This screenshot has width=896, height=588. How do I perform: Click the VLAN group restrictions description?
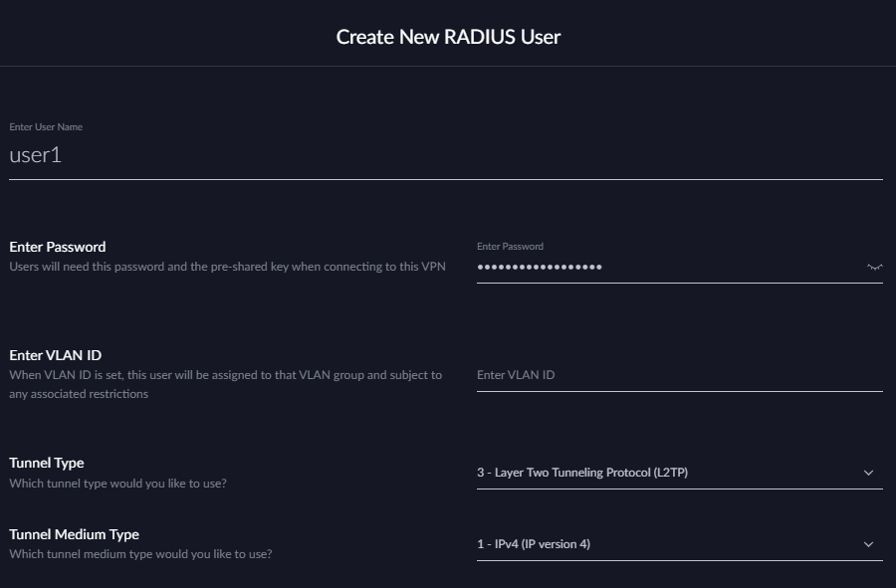click(x=226, y=384)
